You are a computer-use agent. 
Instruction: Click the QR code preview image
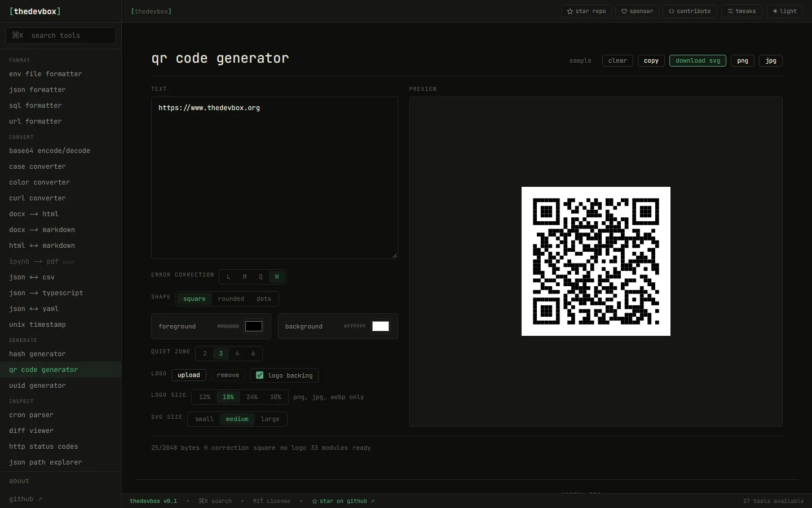pos(596,261)
